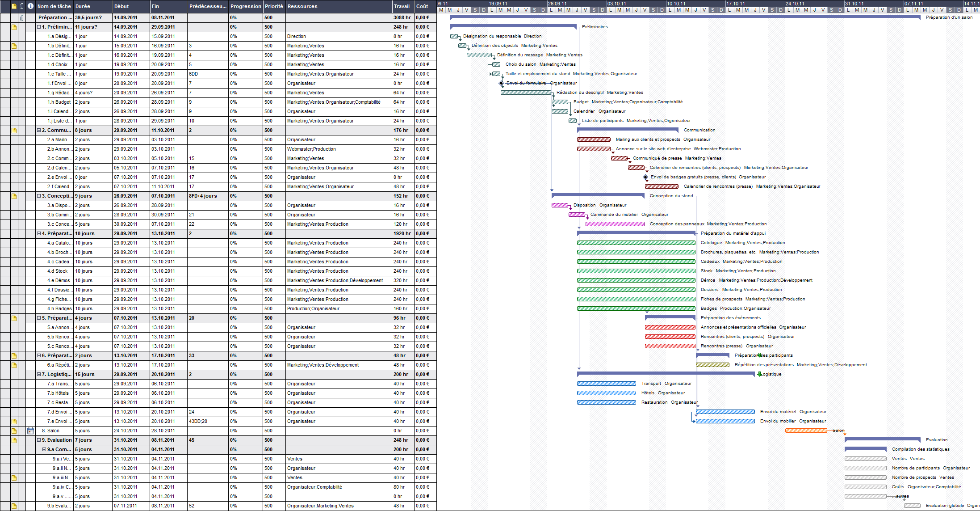The image size is (980, 511).
Task: Click the blue info indicator column header
Action: (x=30, y=6)
